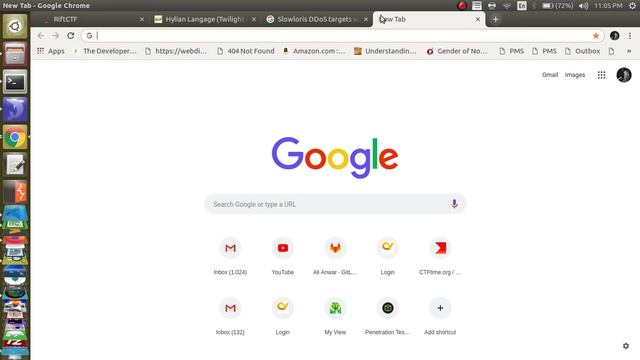
Task: Open the first-row Login shortcut
Action: (x=387, y=256)
